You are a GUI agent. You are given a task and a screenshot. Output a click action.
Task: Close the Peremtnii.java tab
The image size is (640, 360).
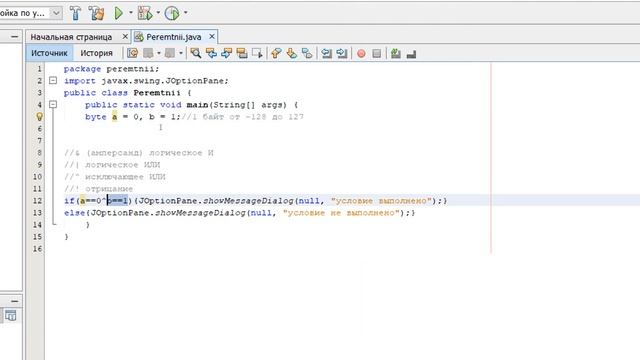click(211, 37)
